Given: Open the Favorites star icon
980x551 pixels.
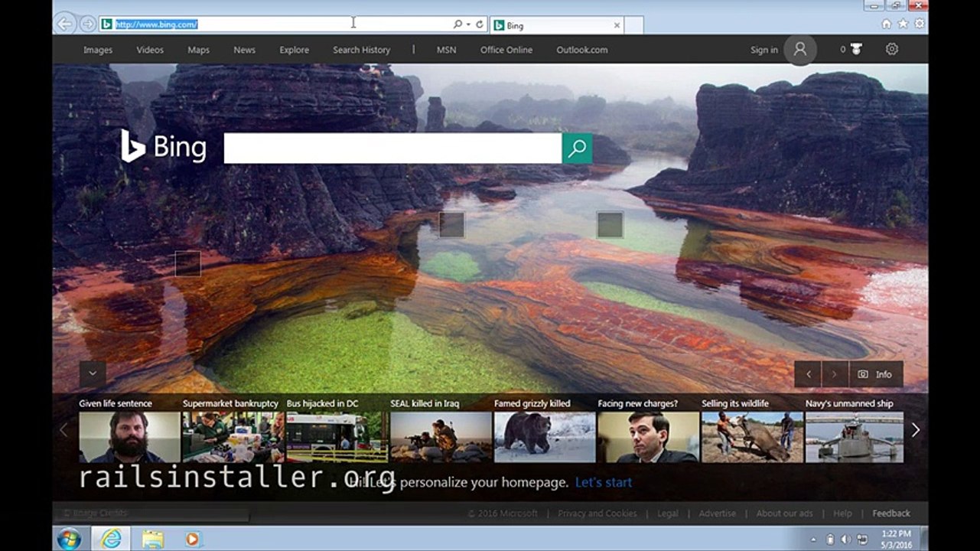Looking at the screenshot, I should click(903, 24).
